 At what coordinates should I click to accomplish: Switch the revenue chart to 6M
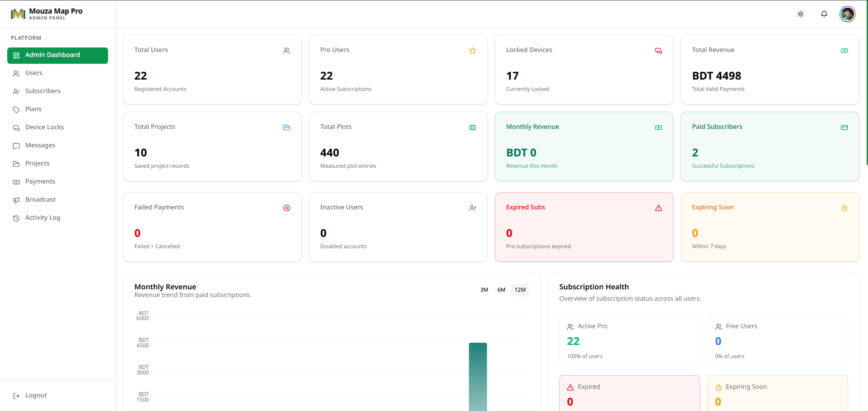(501, 290)
